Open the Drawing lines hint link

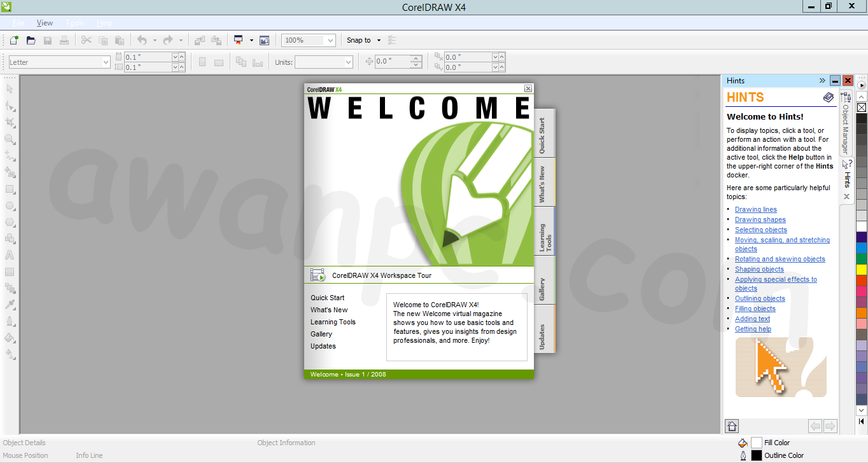(x=755, y=209)
